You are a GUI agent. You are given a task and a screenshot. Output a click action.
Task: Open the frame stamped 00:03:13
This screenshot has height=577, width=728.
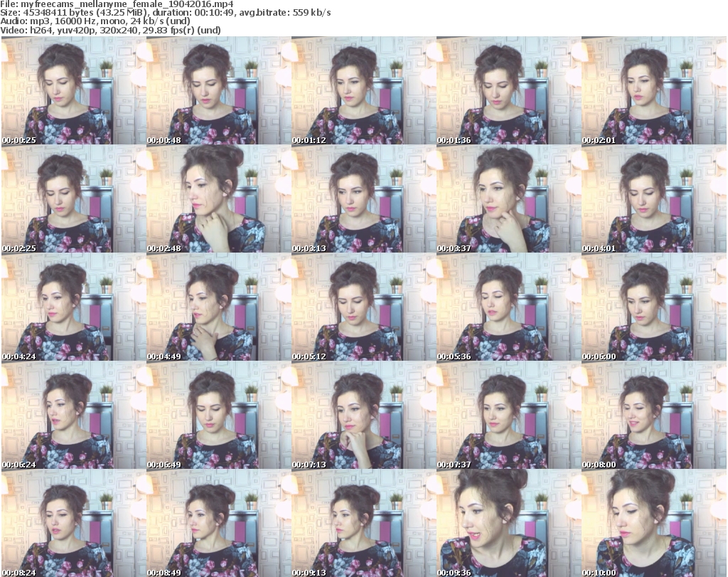coord(363,198)
